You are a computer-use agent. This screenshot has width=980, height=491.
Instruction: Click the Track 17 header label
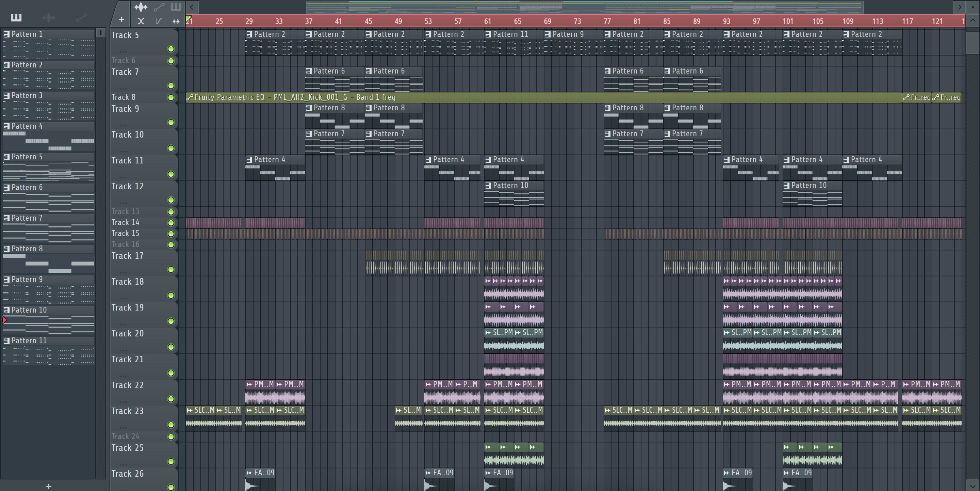(x=128, y=256)
